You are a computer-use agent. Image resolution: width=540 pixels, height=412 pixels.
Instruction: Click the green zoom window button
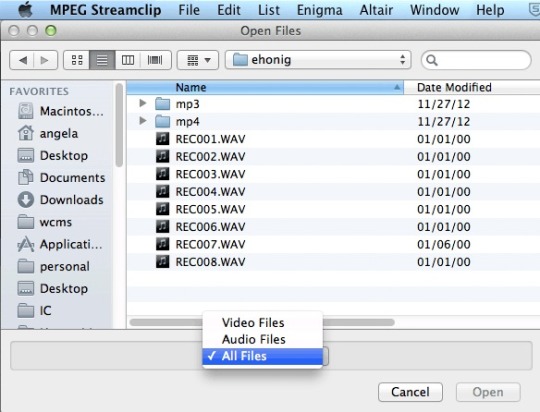click(x=51, y=31)
